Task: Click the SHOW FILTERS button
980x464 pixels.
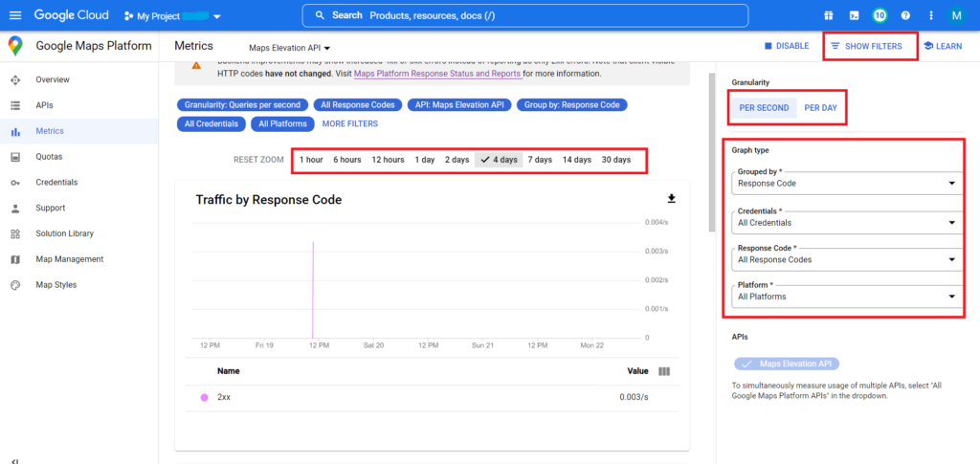Action: pyautogui.click(x=866, y=46)
